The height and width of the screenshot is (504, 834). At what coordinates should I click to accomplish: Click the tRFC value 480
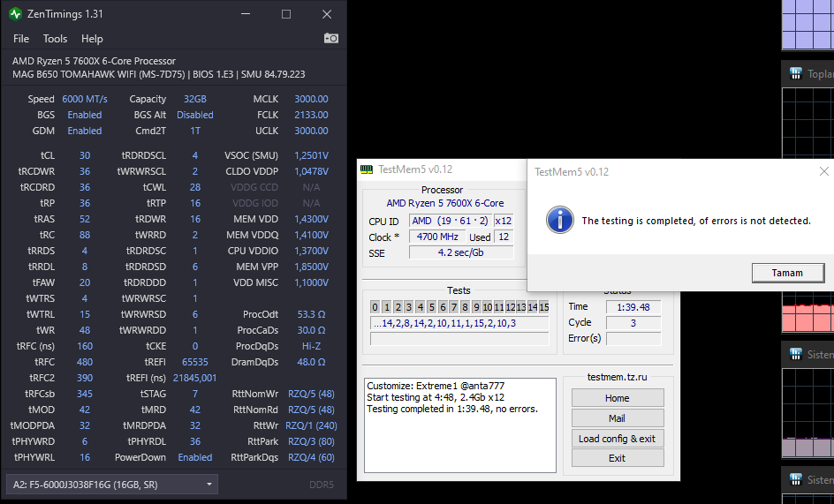(85, 362)
